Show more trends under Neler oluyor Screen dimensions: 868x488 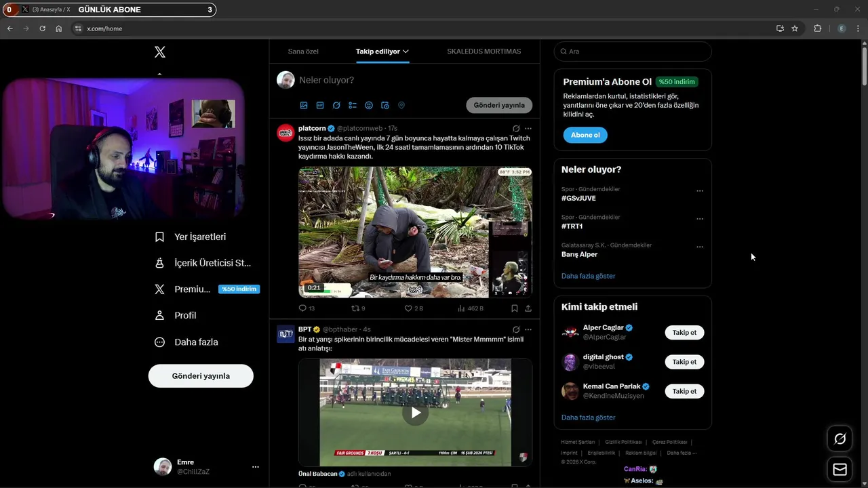(x=588, y=276)
